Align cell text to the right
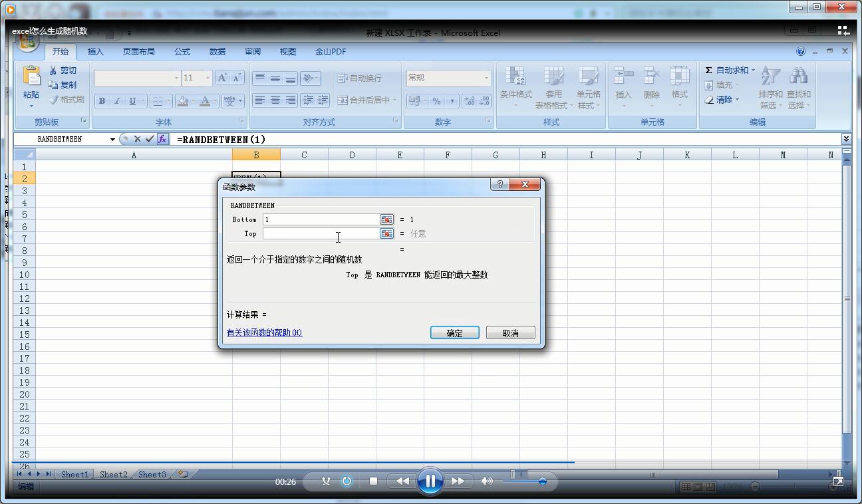The height and width of the screenshot is (504, 862). pyautogui.click(x=290, y=100)
